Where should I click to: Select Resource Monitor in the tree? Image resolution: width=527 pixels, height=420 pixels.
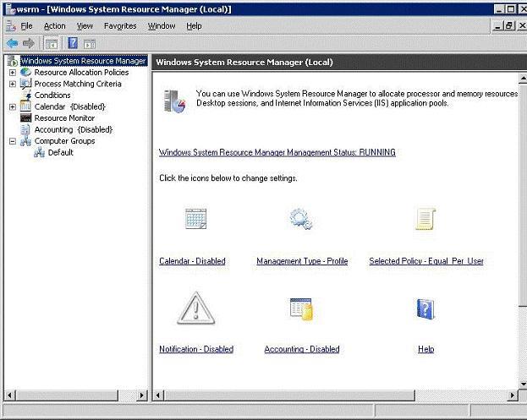coord(64,117)
